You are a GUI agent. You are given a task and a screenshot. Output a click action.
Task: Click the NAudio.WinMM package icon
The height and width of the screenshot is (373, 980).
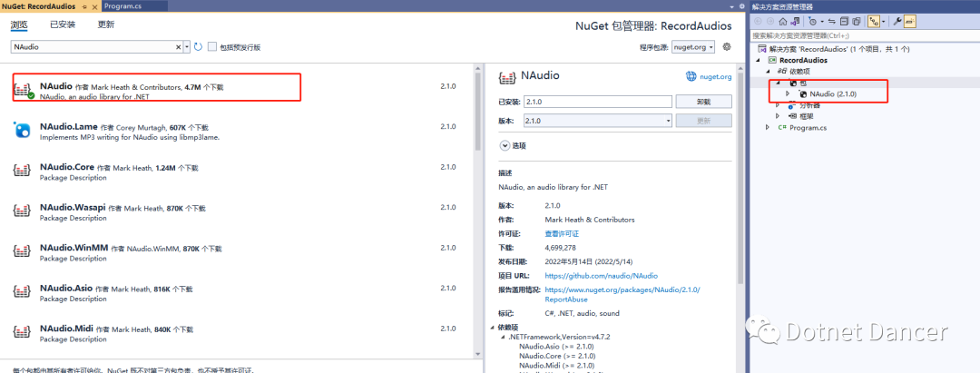[x=23, y=251]
